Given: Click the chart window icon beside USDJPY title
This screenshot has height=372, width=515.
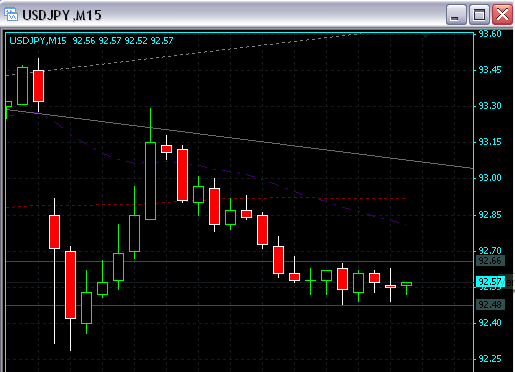Looking at the screenshot, I should tap(11, 14).
